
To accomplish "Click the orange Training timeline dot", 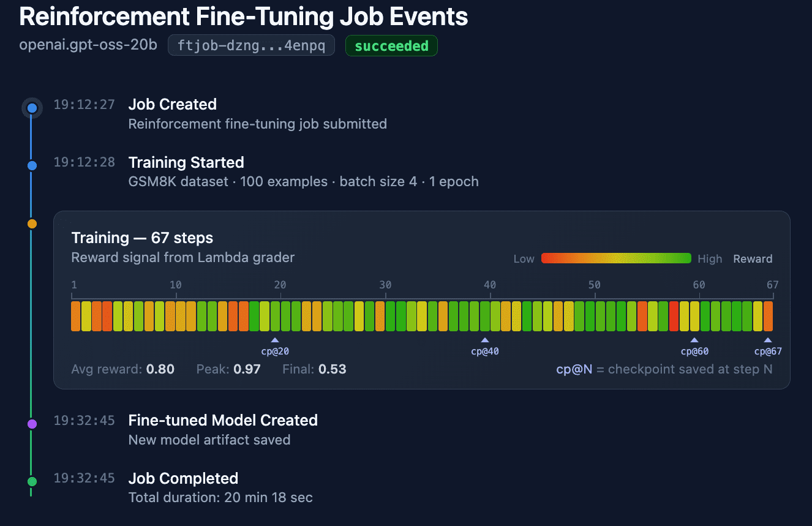I will (32, 224).
